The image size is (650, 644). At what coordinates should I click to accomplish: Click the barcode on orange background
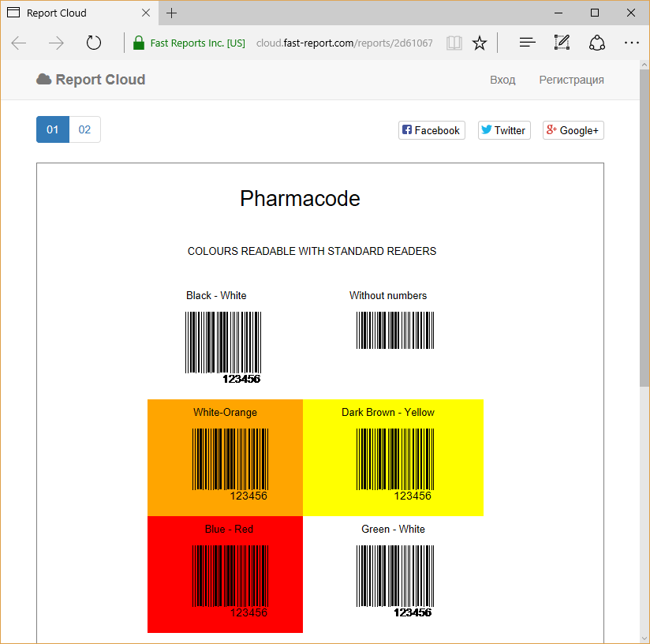[x=230, y=464]
